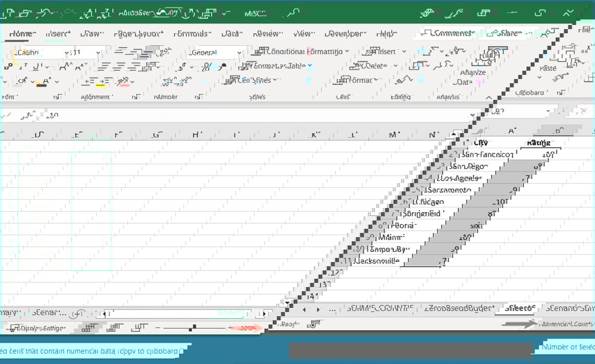595x364 pixels.
Task: Toggle Bold formatting
Action: coord(8,67)
